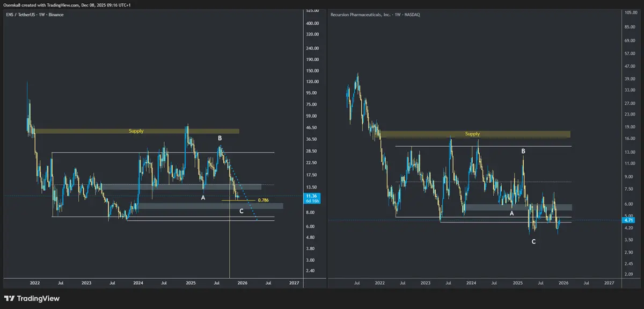Click the 11.36 current price label

(x=312, y=197)
